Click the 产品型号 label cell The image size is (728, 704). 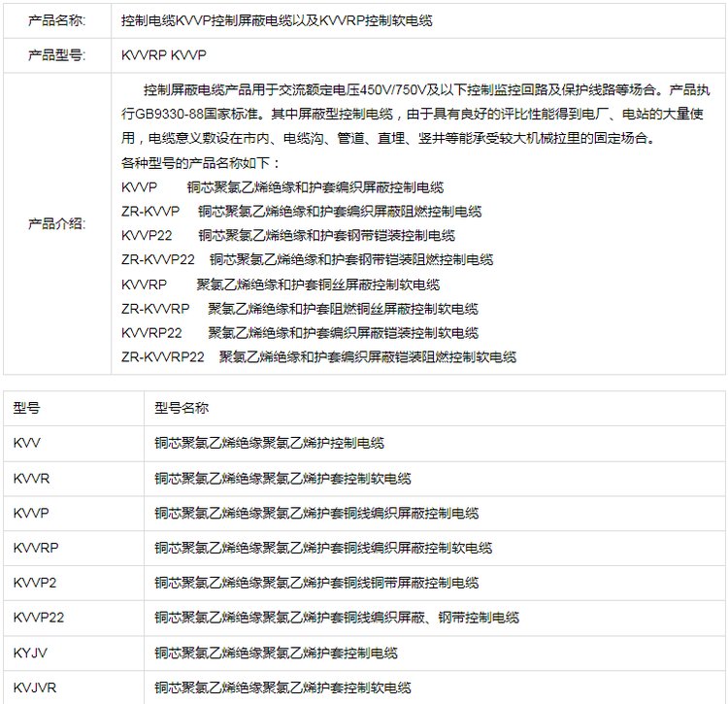tap(57, 55)
